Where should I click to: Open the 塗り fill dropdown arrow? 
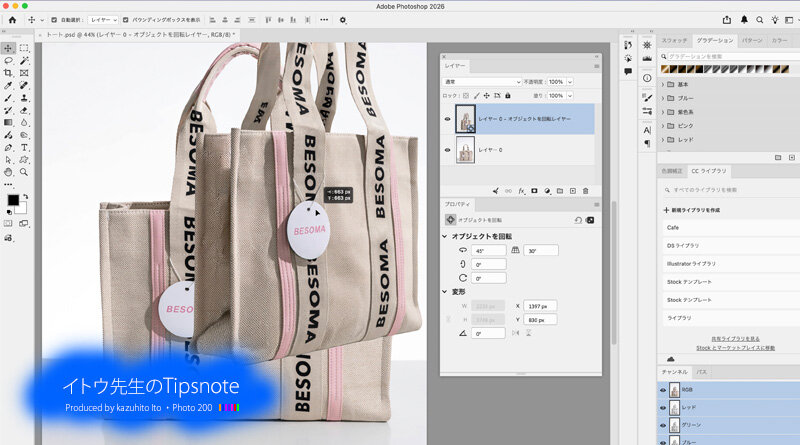point(570,95)
